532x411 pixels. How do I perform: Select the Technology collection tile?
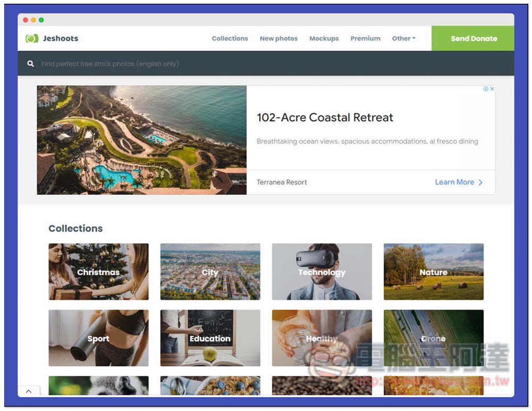point(322,272)
